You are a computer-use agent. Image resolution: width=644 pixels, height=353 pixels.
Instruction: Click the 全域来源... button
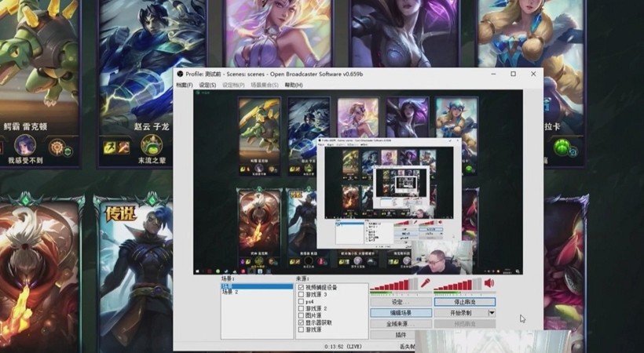pos(401,324)
